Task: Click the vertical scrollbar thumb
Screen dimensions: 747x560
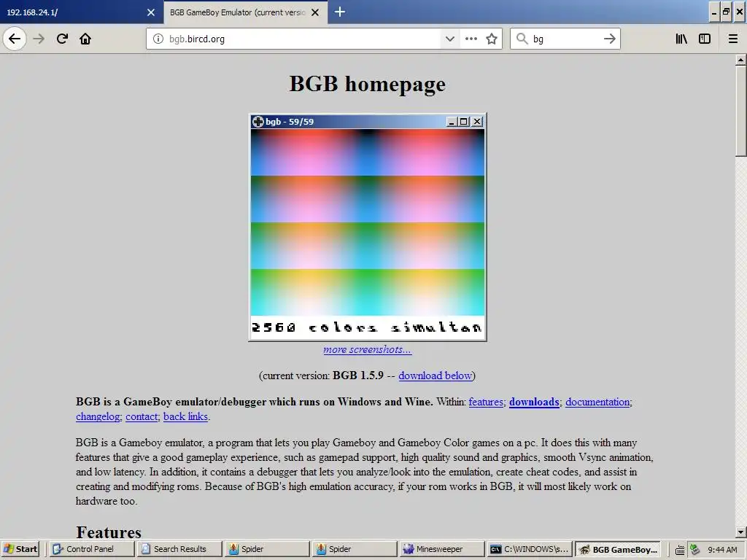Action: 740,111
